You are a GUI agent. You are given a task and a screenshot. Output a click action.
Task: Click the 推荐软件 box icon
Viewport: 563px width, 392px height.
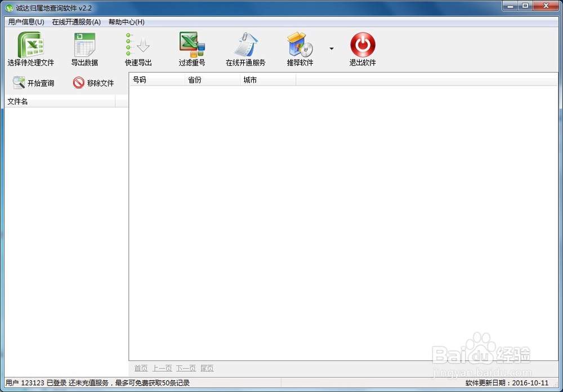300,45
